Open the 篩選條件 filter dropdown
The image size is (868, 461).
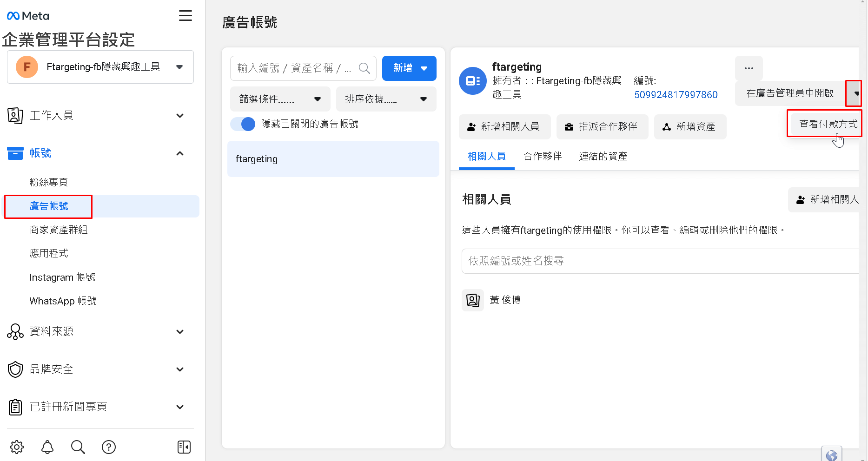point(280,99)
